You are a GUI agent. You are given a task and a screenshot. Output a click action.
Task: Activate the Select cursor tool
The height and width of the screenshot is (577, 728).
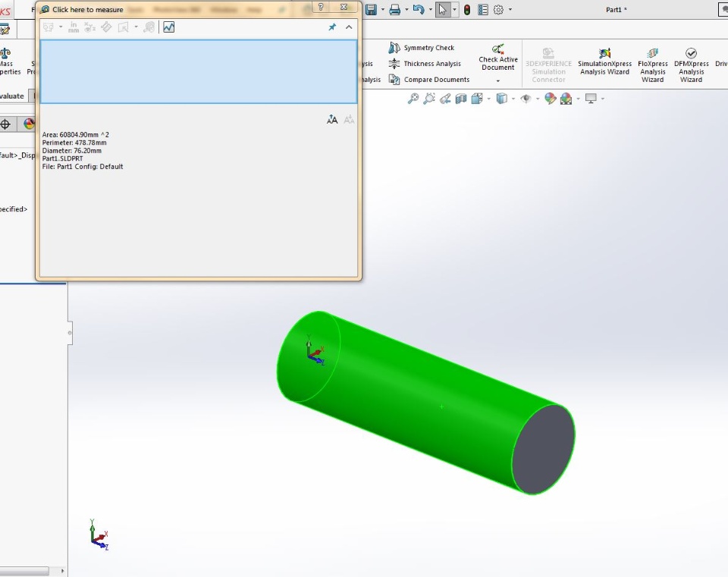tap(442, 9)
